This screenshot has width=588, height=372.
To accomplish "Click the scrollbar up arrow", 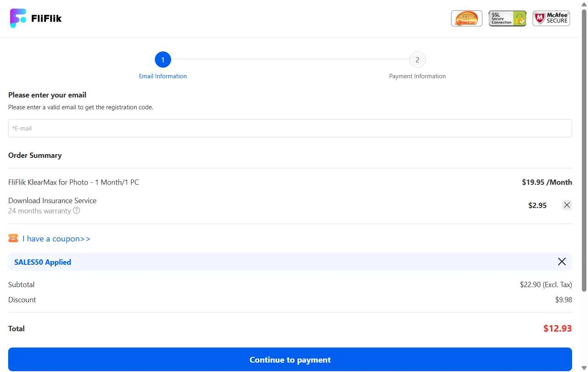I will click(x=584, y=4).
